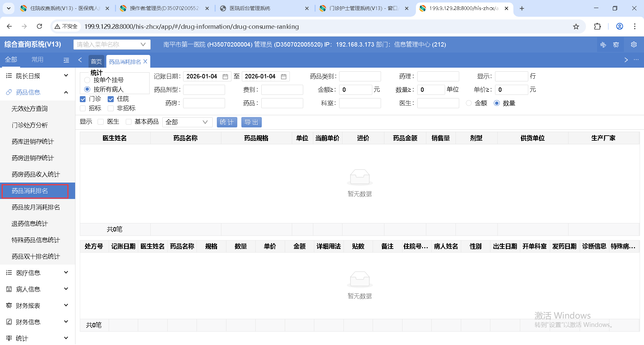Expand the 医疗信息 menu group
This screenshot has height=345, width=644.
pyautogui.click(x=38, y=273)
